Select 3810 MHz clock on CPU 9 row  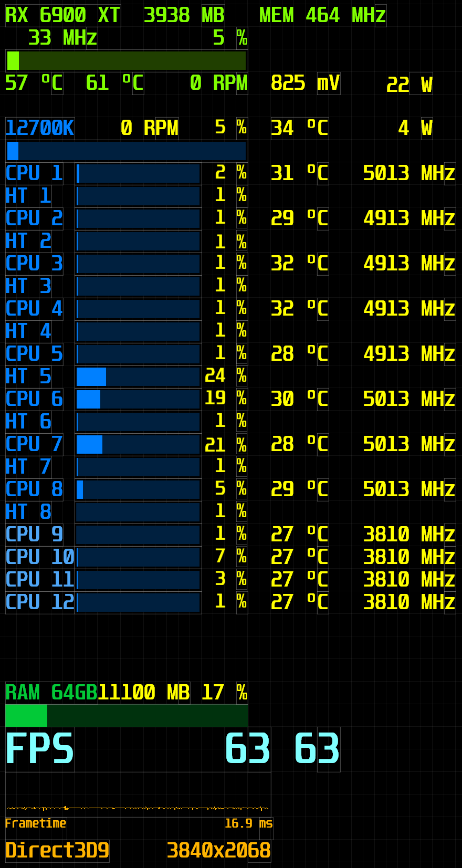pyautogui.click(x=409, y=535)
